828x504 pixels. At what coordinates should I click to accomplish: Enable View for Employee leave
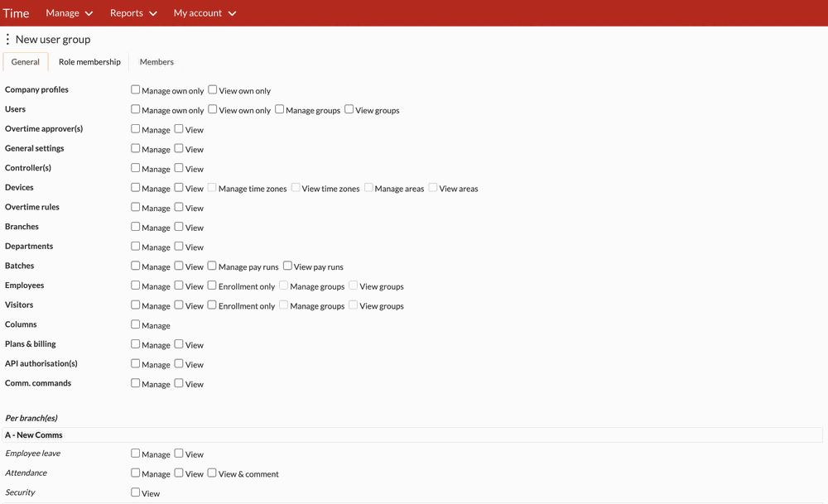[x=179, y=453]
